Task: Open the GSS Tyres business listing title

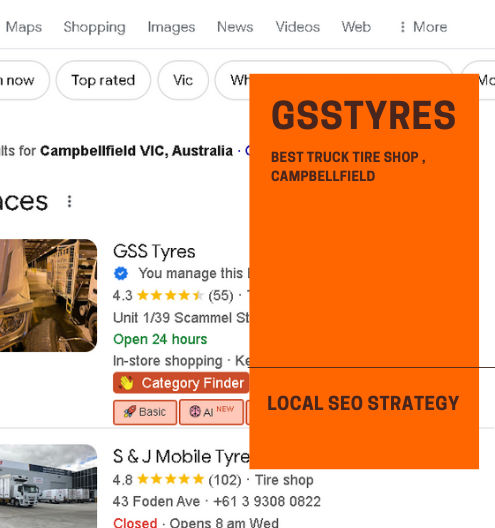Action: 154,251
